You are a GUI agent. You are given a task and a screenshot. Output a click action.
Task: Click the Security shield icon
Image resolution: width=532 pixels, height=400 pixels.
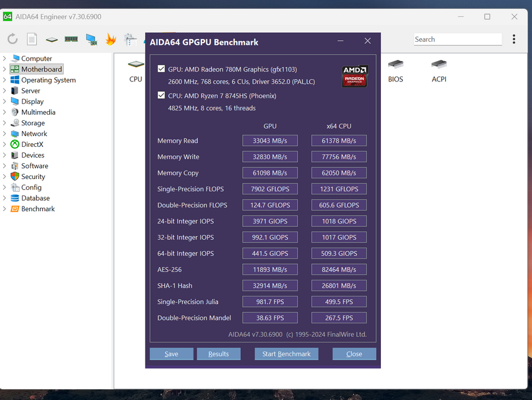tap(15, 177)
